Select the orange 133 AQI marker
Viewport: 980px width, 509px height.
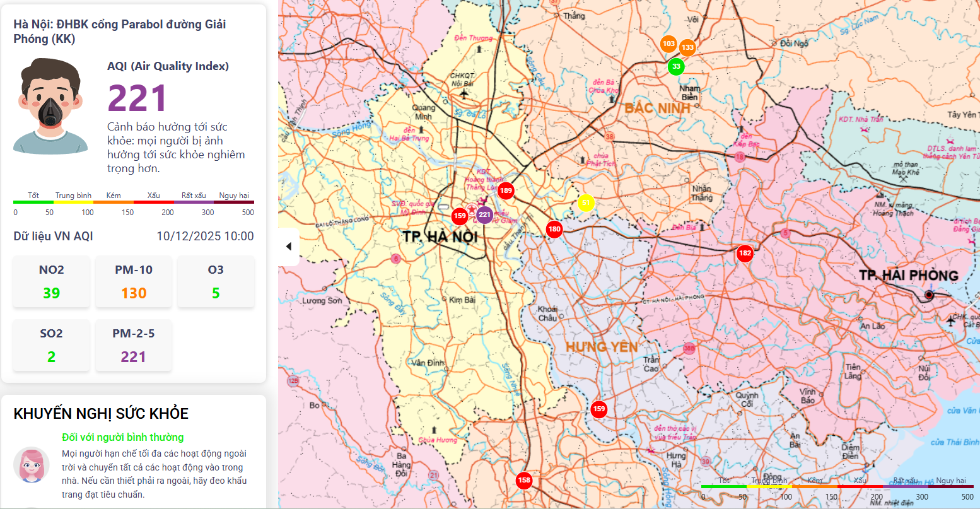tap(687, 48)
